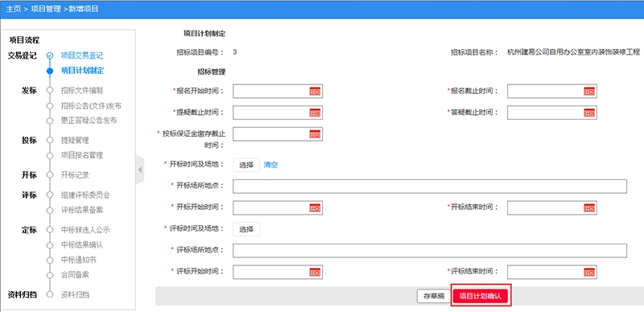Click 中标候选人公示 step circle

(x=50, y=230)
